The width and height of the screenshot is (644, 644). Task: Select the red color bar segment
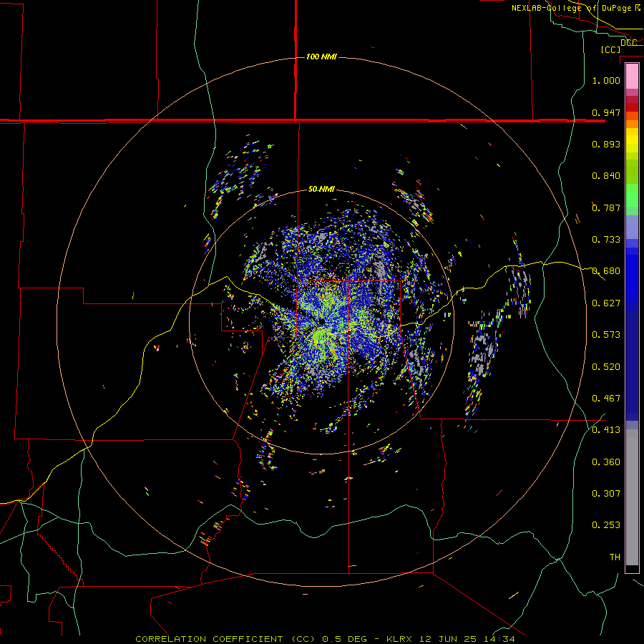632,107
